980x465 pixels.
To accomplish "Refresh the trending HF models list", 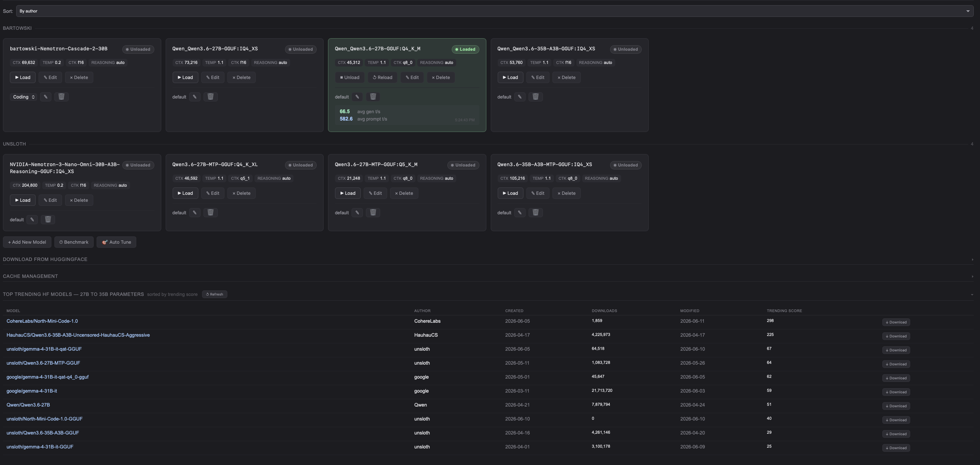I will [x=215, y=294].
